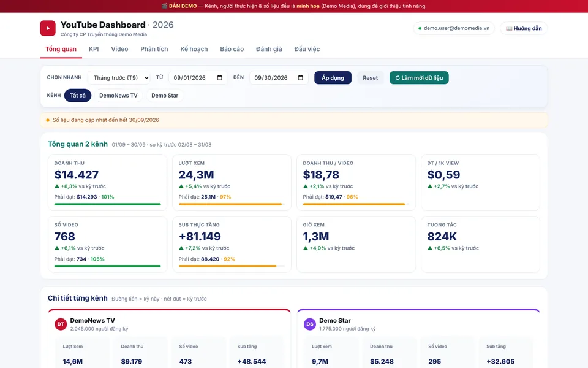The height and width of the screenshot is (368, 588).
Task: Go to the Phân tích tab
Action: (x=154, y=49)
